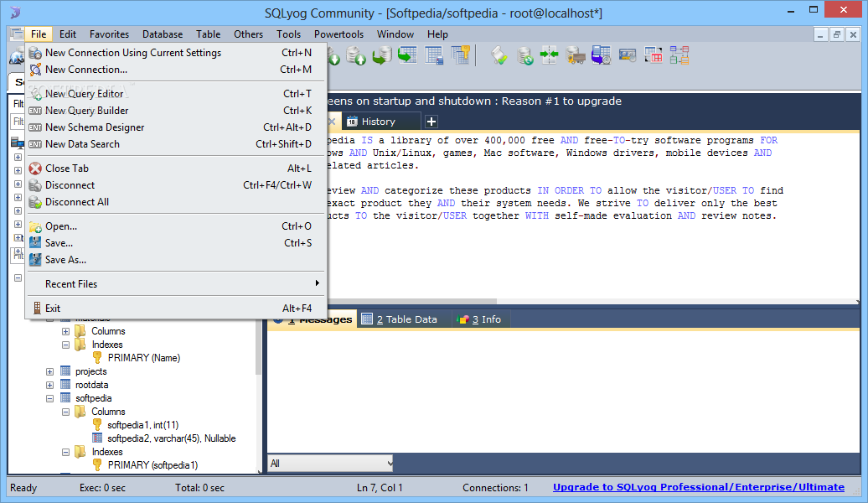Screen dimensions: 868x503
Task: Open the Database menu
Action: pyautogui.click(x=163, y=34)
